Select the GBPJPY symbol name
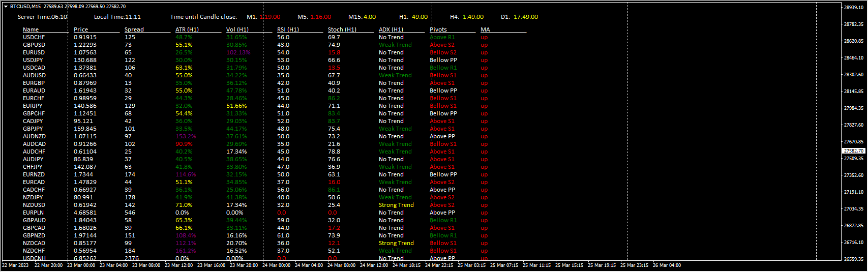868x272 pixels. click(x=33, y=129)
